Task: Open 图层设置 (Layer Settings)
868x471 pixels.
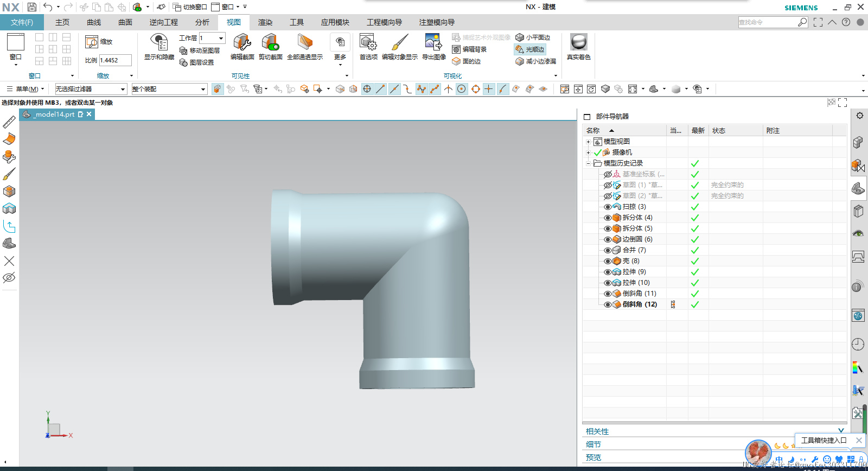Action: click(x=196, y=62)
